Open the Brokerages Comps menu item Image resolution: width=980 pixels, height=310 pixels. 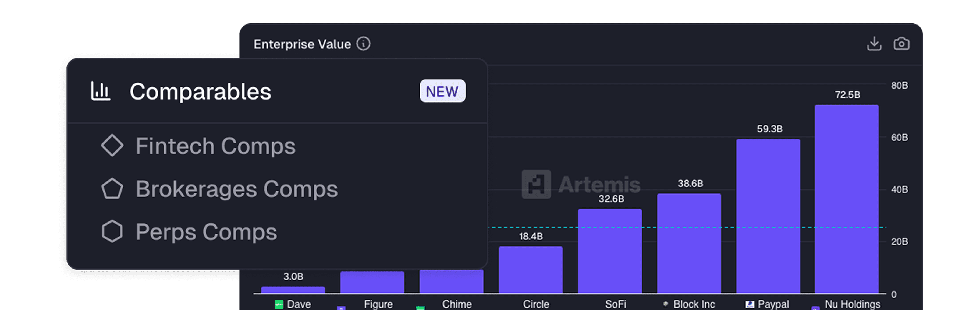pos(237,189)
